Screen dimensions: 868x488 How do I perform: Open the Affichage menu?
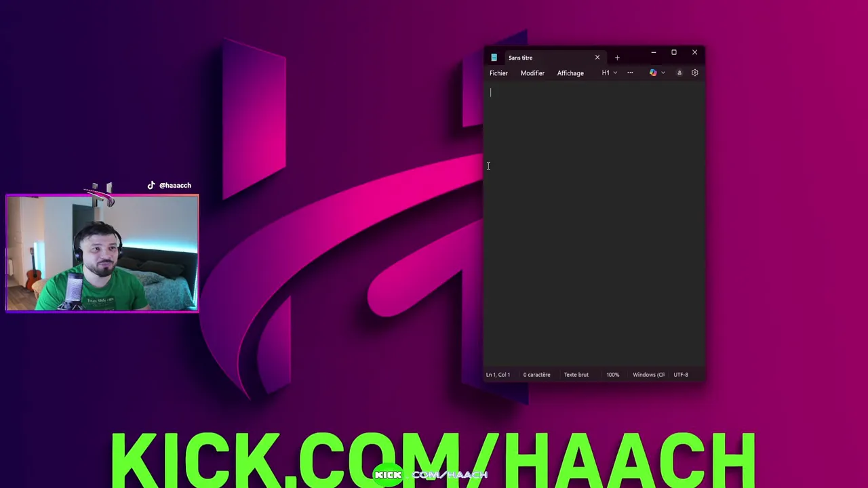point(570,73)
